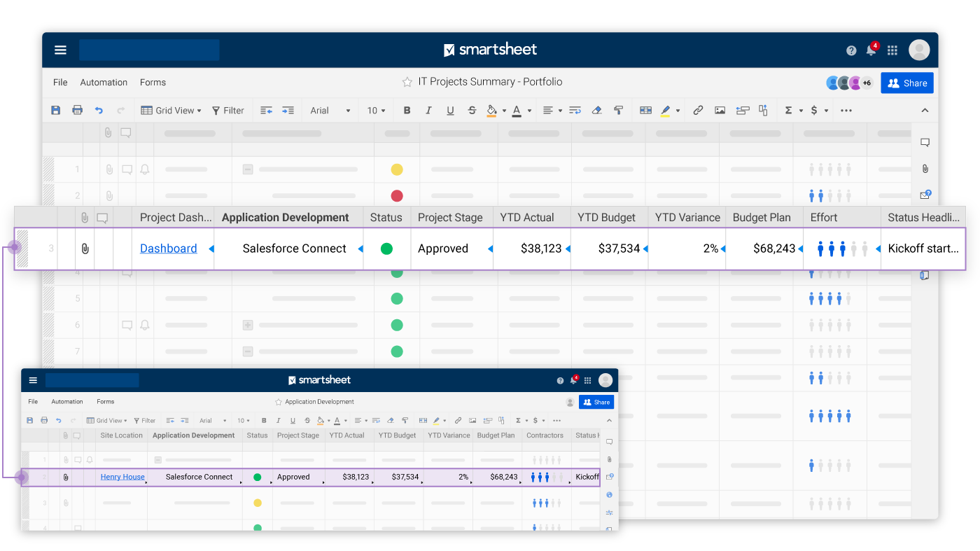Open Conversations icon in main window right sidebar
This screenshot has height=551, width=980.
pos(925,143)
